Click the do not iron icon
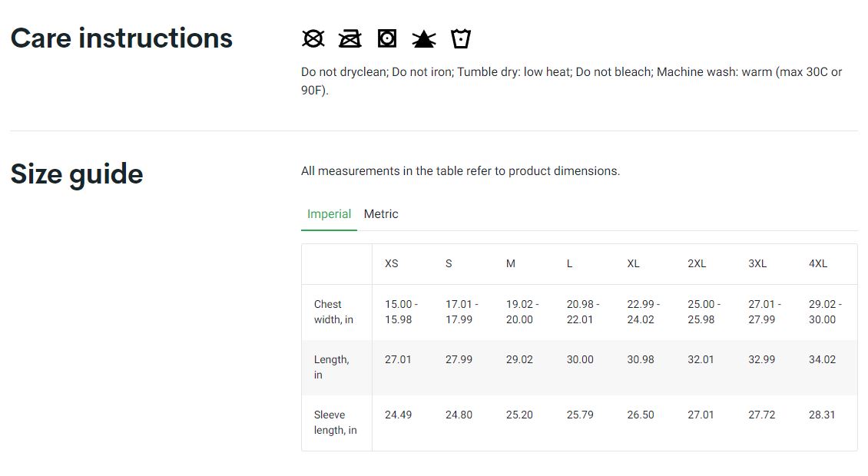The image size is (868, 476). click(350, 38)
